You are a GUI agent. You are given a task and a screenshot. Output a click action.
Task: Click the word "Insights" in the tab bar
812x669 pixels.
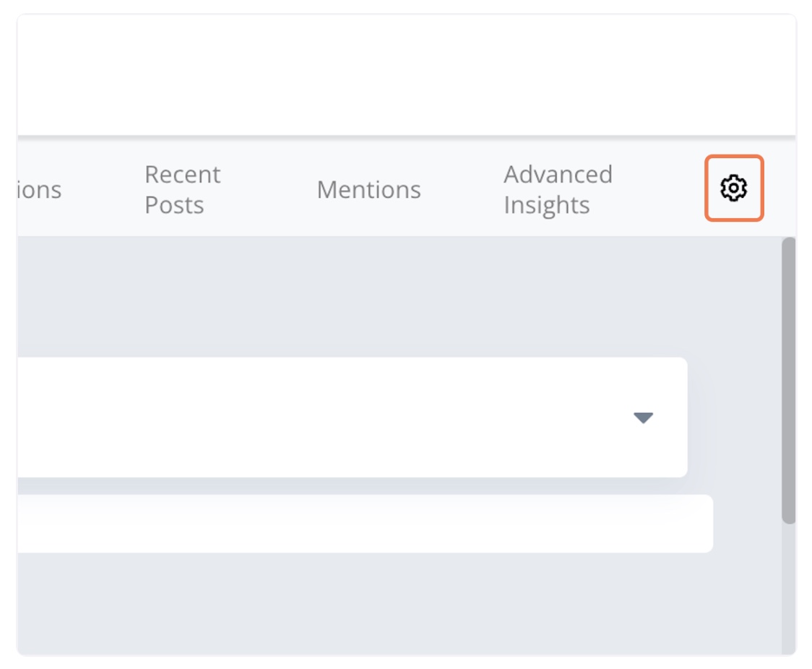tap(546, 205)
